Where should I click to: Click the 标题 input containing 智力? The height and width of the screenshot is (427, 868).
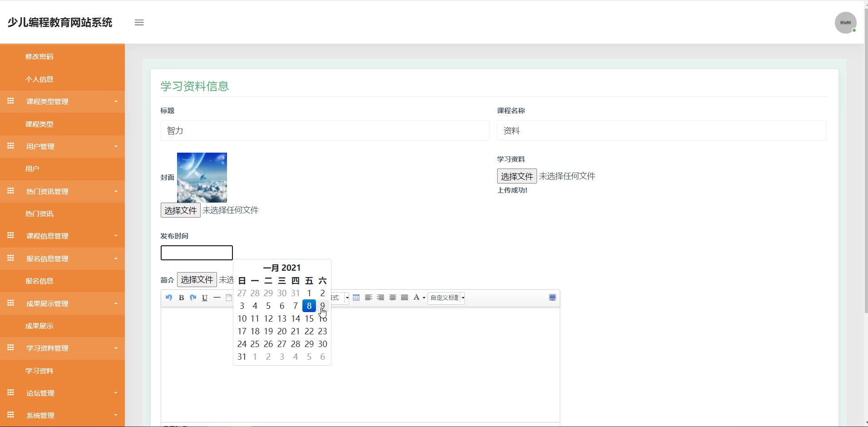pos(325,130)
